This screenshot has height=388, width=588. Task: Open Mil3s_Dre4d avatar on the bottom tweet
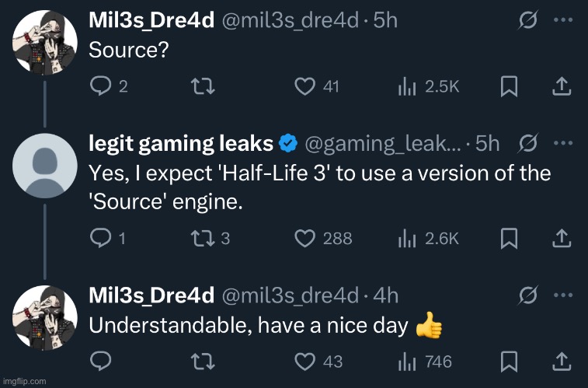[47, 315]
